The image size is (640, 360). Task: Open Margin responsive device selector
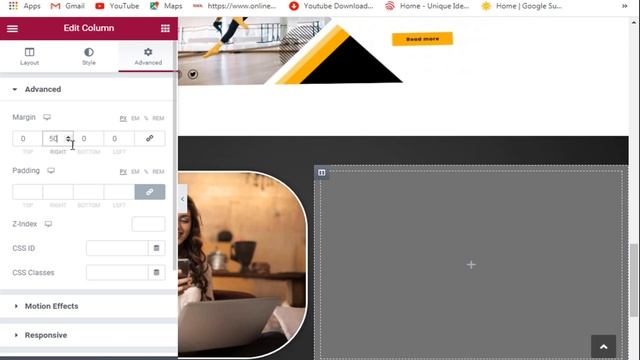[x=47, y=117]
